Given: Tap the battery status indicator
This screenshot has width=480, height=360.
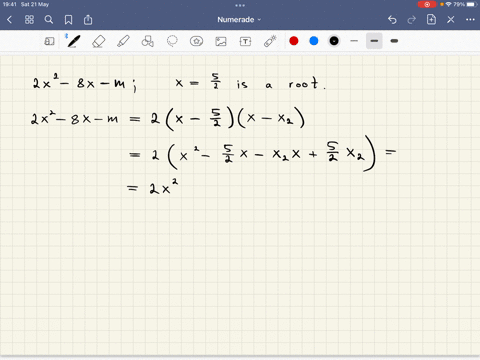Looking at the screenshot, I should 471,4.
